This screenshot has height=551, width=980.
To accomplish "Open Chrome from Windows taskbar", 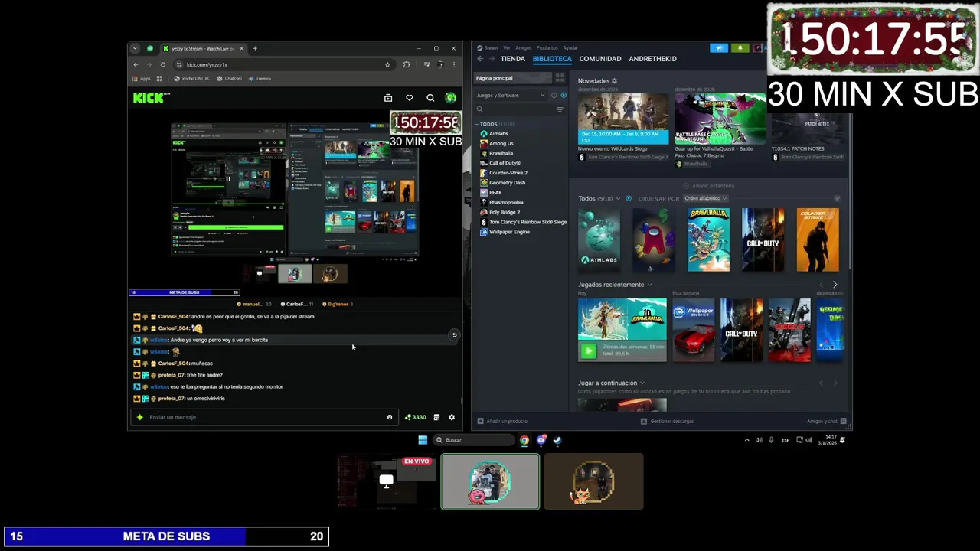I will 524,440.
